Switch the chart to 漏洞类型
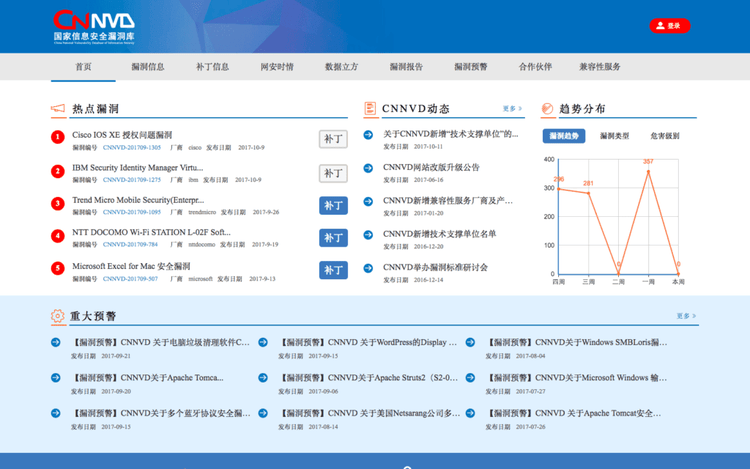The width and height of the screenshot is (750, 469). coord(614,136)
